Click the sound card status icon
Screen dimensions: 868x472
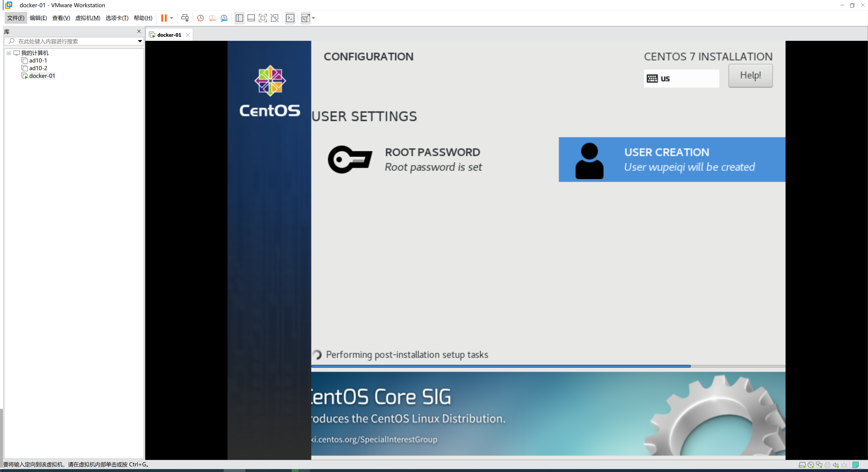point(836,465)
